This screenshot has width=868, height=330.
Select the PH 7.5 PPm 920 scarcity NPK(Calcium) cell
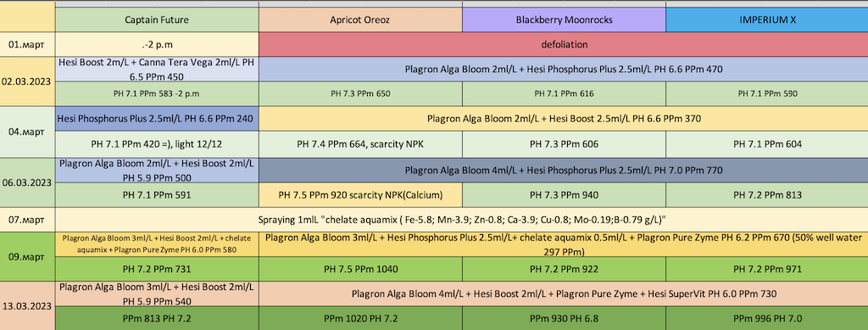coord(360,195)
